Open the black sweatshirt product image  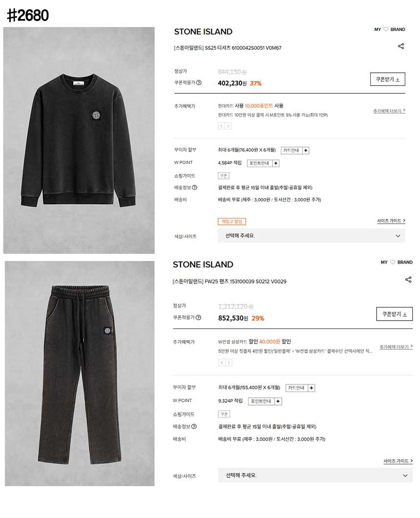pos(79,140)
